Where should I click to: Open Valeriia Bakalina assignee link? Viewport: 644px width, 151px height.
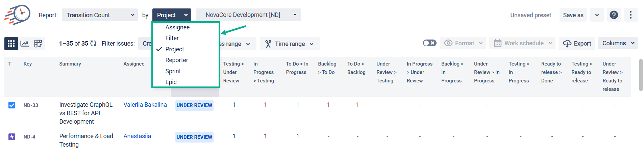[145, 105]
